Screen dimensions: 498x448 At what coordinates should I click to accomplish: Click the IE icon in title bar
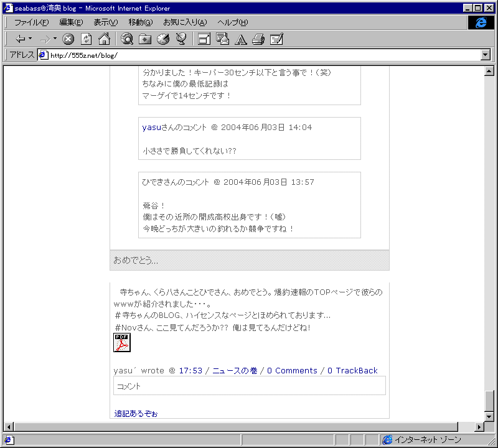[x=7, y=8]
